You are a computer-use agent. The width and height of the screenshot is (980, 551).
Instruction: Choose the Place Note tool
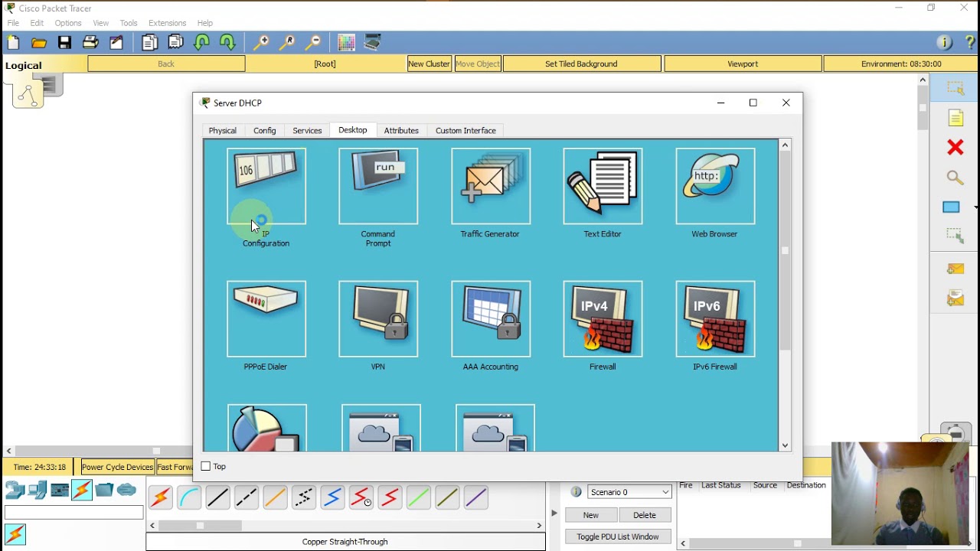click(955, 118)
